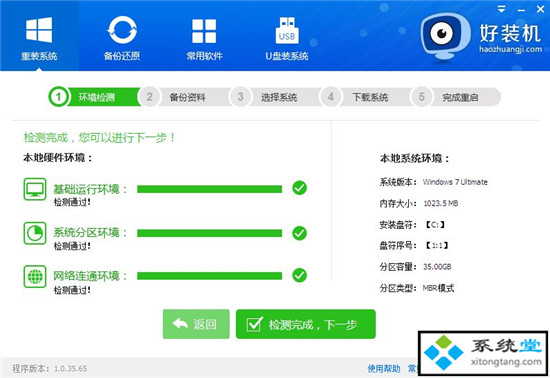The width and height of the screenshot is (550, 378).
Task: Select step 3 选择系统
Action: (276, 97)
